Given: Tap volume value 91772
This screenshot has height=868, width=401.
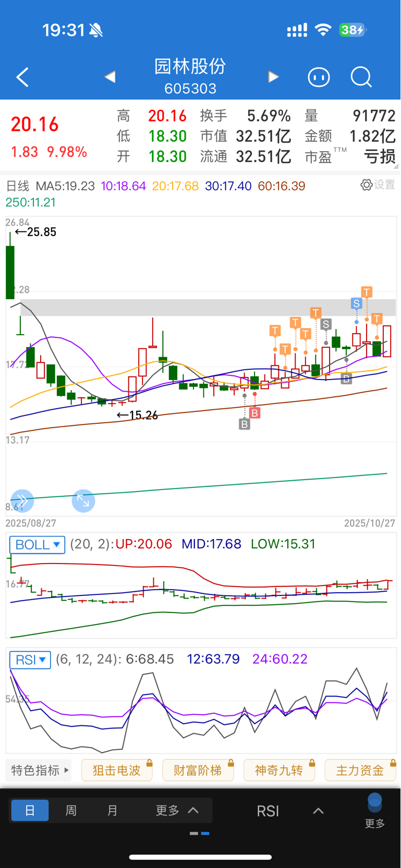Looking at the screenshot, I should click(374, 115).
